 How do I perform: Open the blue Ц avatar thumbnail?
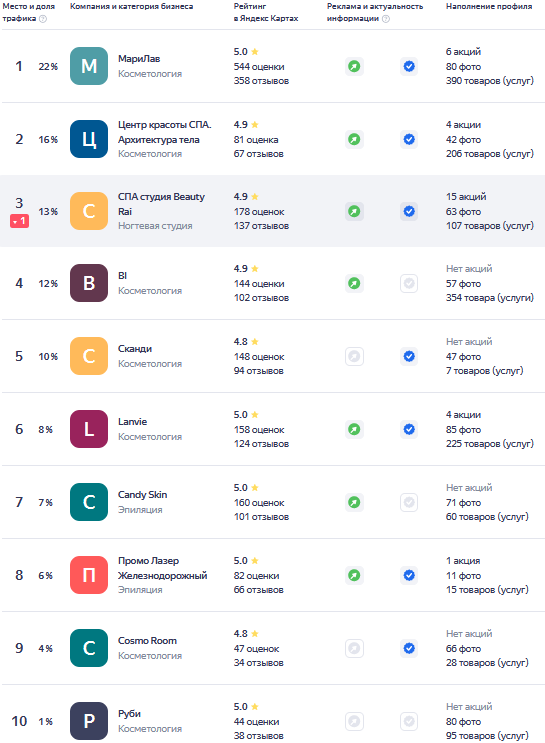click(x=89, y=139)
